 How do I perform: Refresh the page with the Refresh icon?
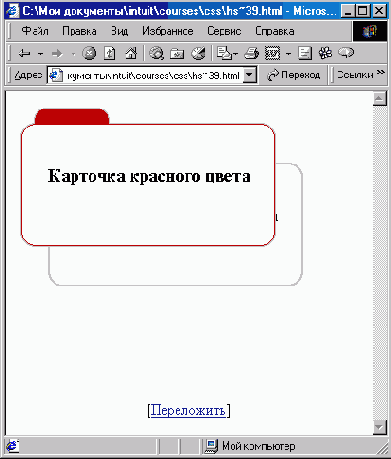pyautogui.click(x=110, y=53)
